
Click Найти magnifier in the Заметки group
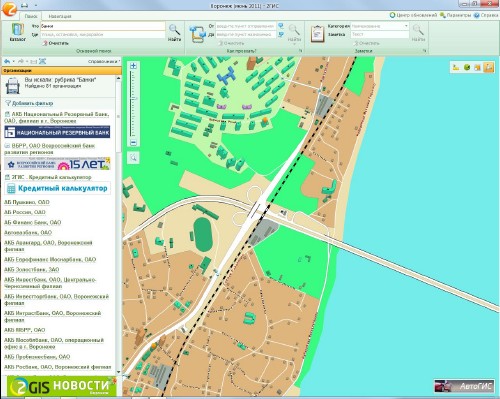click(x=418, y=33)
